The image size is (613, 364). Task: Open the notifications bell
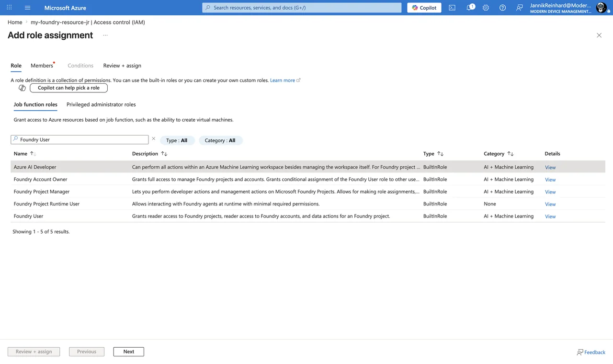click(x=470, y=8)
